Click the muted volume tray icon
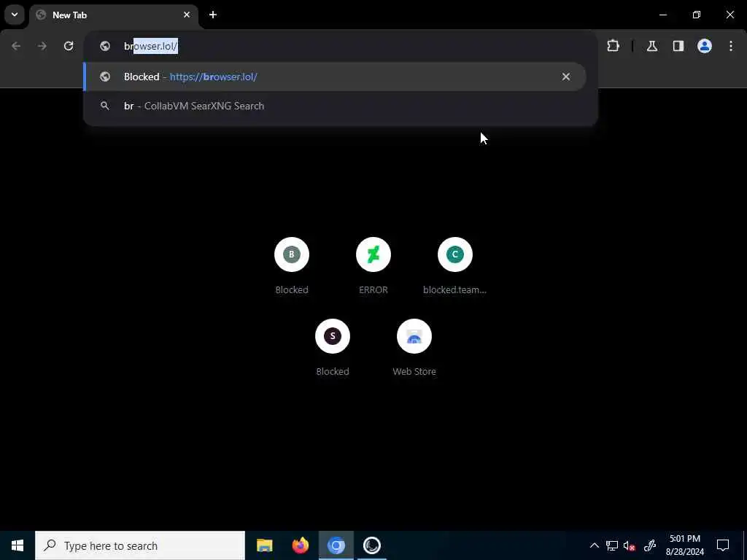Screen dimensions: 747x560 pyautogui.click(x=630, y=545)
